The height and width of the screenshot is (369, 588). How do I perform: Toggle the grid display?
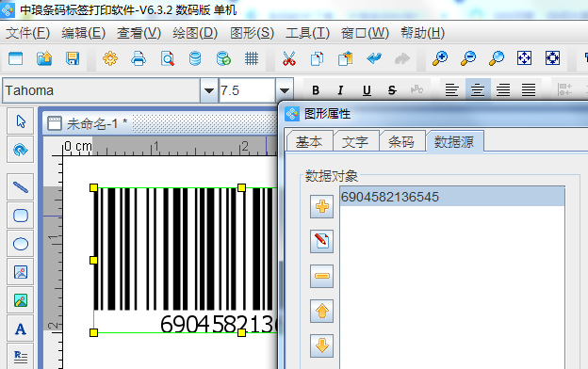252,58
